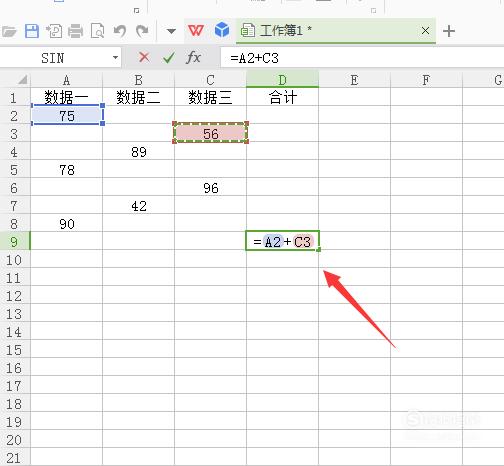Click cell A8 containing 90
The width and height of the screenshot is (504, 466).
coord(66,223)
